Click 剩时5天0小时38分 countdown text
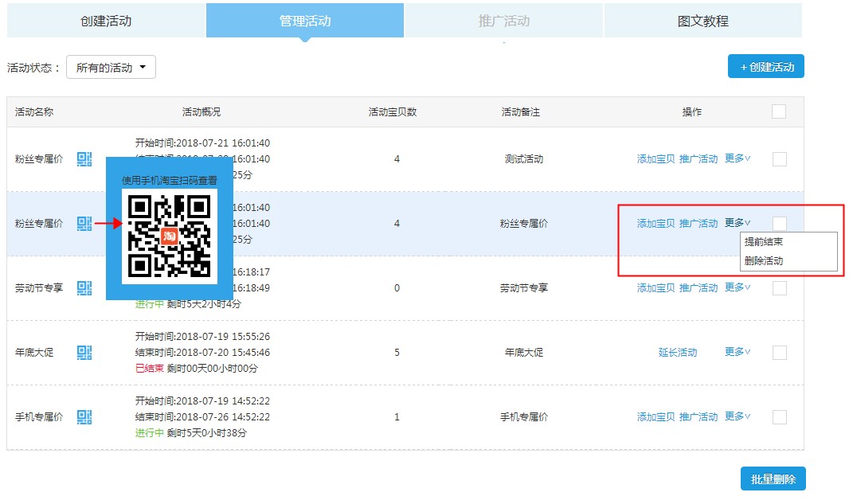The height and width of the screenshot is (504, 849). point(207,432)
